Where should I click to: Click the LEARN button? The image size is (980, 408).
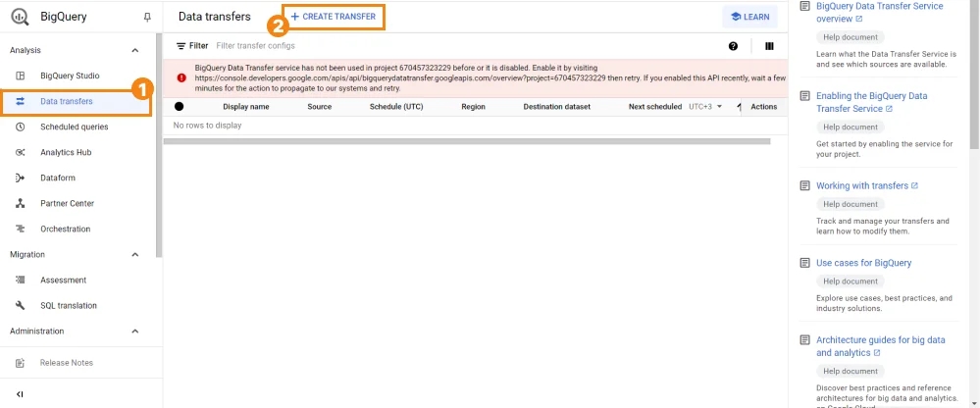750,17
